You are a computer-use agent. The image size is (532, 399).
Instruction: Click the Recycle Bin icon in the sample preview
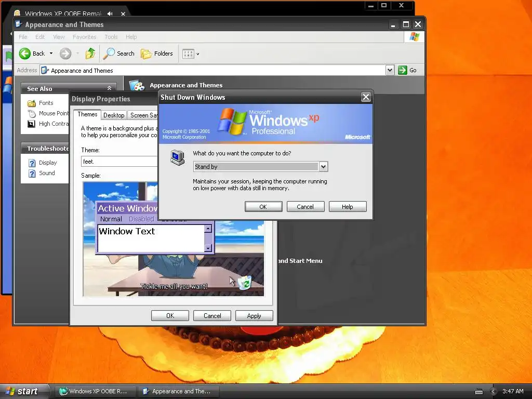tap(245, 283)
